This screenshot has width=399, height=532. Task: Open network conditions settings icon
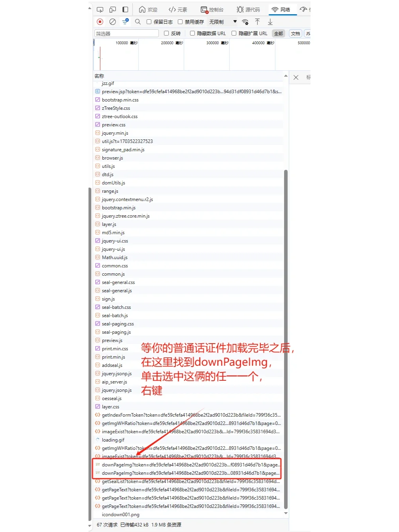[245, 22]
